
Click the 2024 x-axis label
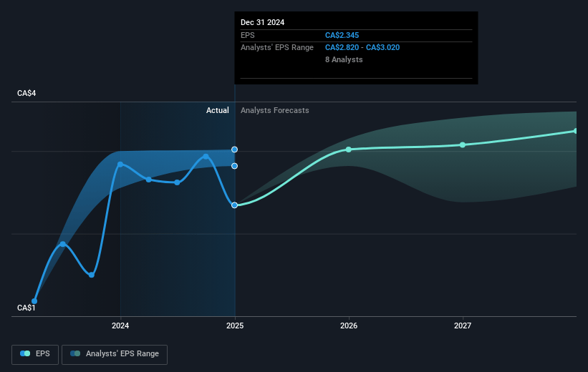point(120,325)
